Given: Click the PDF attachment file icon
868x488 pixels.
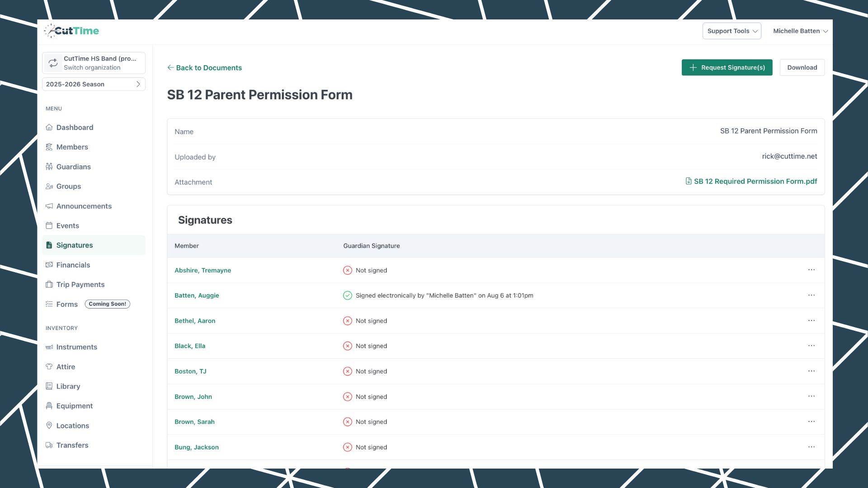Looking at the screenshot, I should 689,181.
